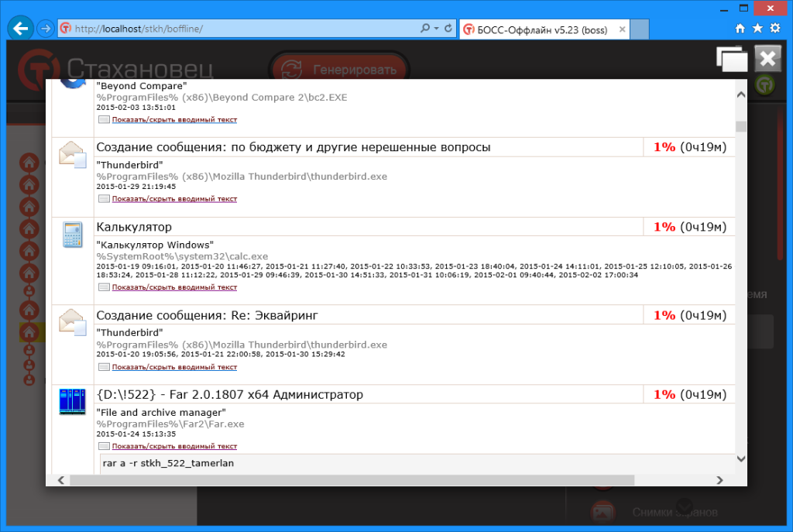Click the mail icon beside по бюджету message
This screenshot has width=793, height=532.
click(72, 154)
